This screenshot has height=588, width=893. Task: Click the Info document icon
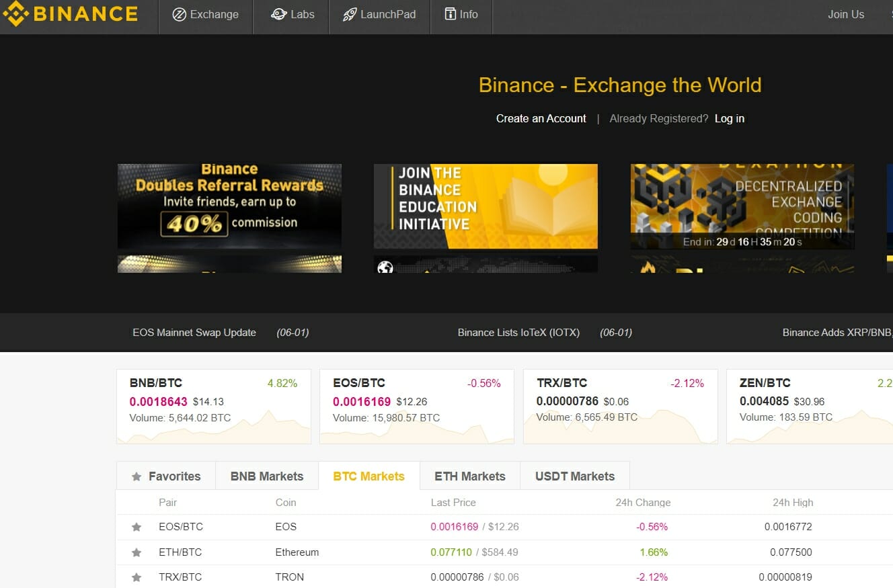[451, 14]
